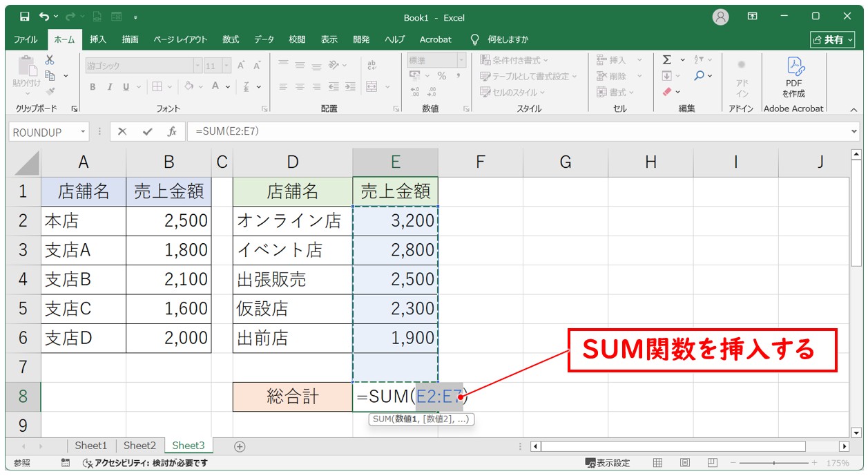This screenshot has width=868, height=476.
Task: Switch to Page Break Preview view
Action: pos(712,463)
